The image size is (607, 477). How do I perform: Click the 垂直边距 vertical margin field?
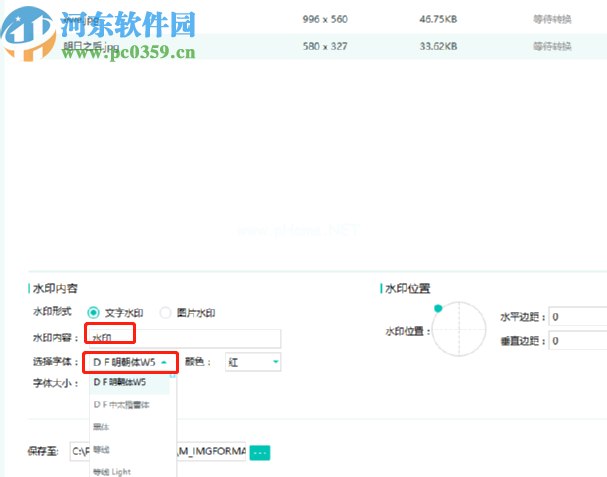tap(578, 341)
